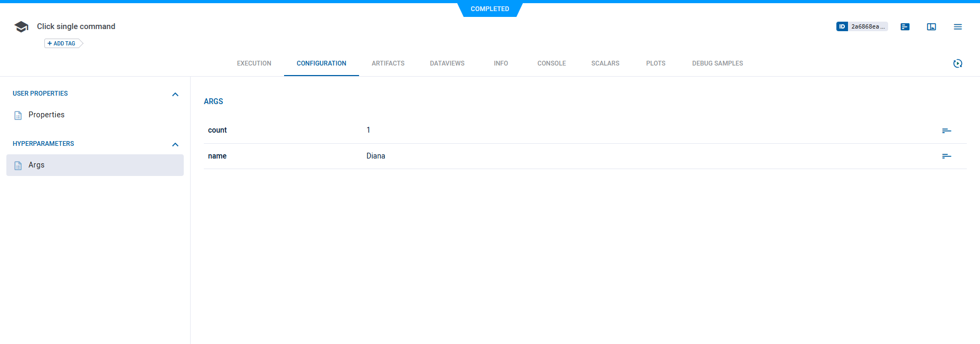980x344 pixels.
Task: Click the Add Tag button
Action: pos(62,43)
